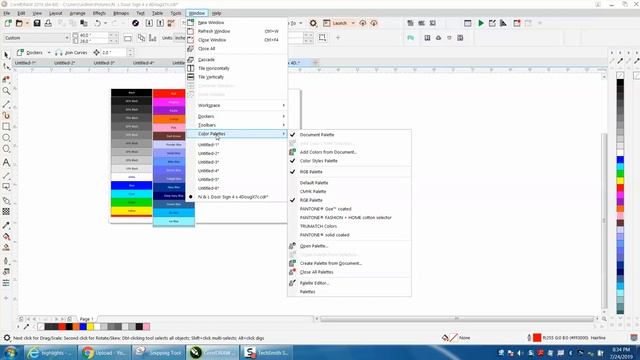The height and width of the screenshot is (360, 640).
Task: Expand the Workspace submenu
Action: [x=237, y=105]
